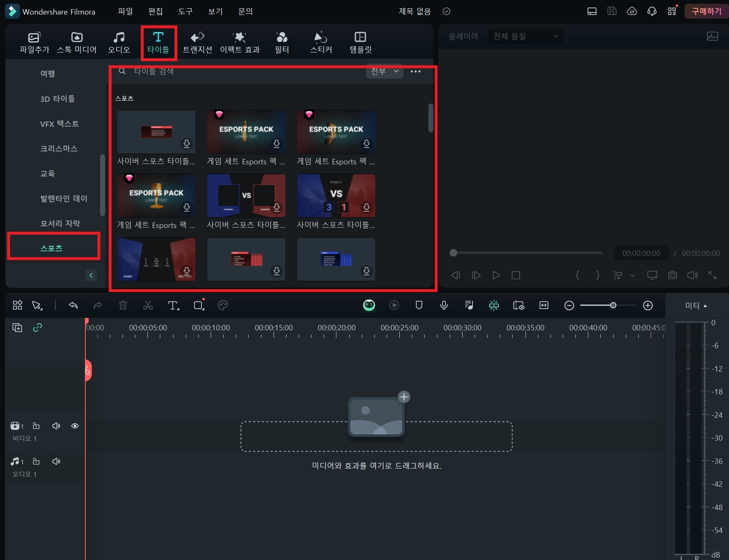This screenshot has height=560, width=729.
Task: Enter fullscreen preview with expand icon
Action: pos(712,275)
